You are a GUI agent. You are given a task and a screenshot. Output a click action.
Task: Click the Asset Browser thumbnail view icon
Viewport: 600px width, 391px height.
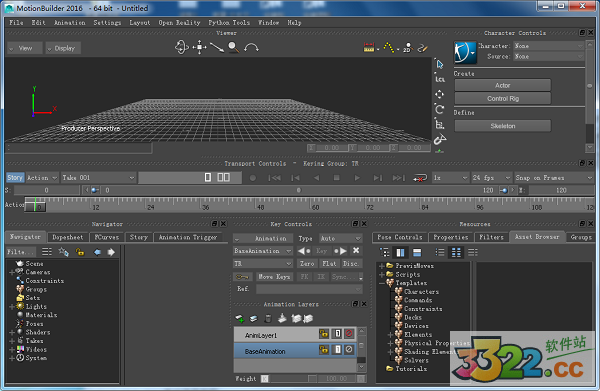(456, 252)
